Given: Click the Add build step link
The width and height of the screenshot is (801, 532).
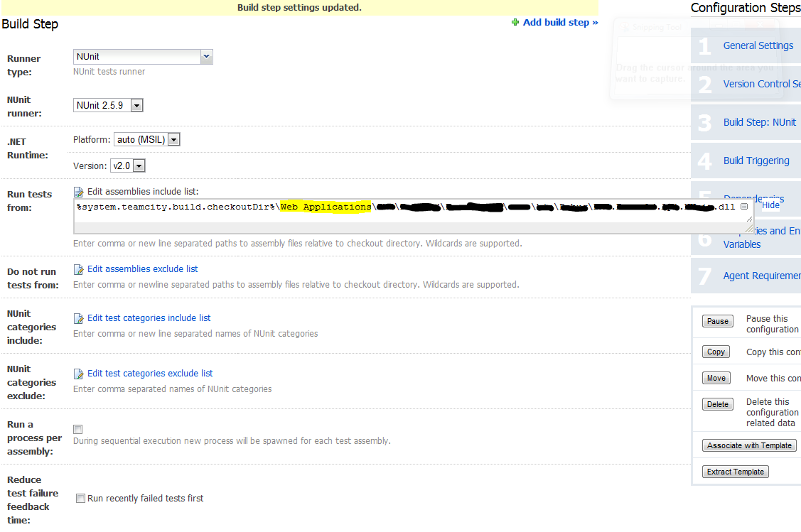Looking at the screenshot, I should 560,22.
